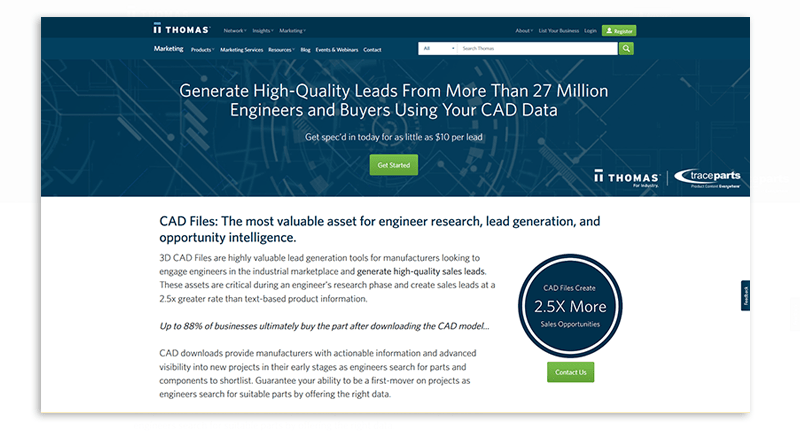Open the Network dropdown menu
This screenshot has width=800, height=447.
click(x=235, y=31)
